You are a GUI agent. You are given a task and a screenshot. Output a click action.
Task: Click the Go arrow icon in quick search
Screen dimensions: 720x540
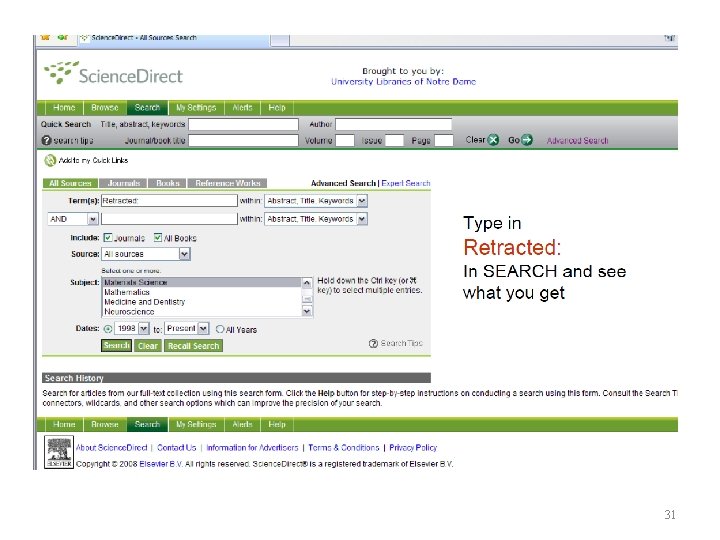tap(527, 140)
